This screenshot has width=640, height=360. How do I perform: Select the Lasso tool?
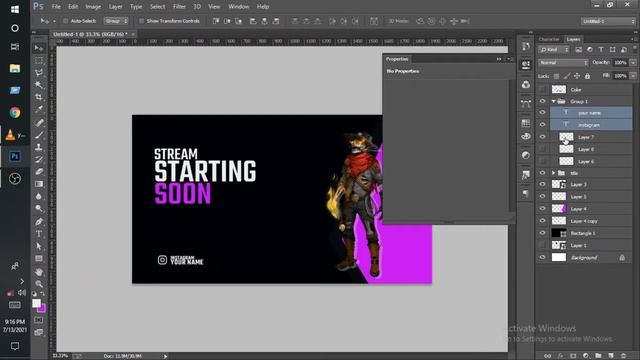(39, 73)
